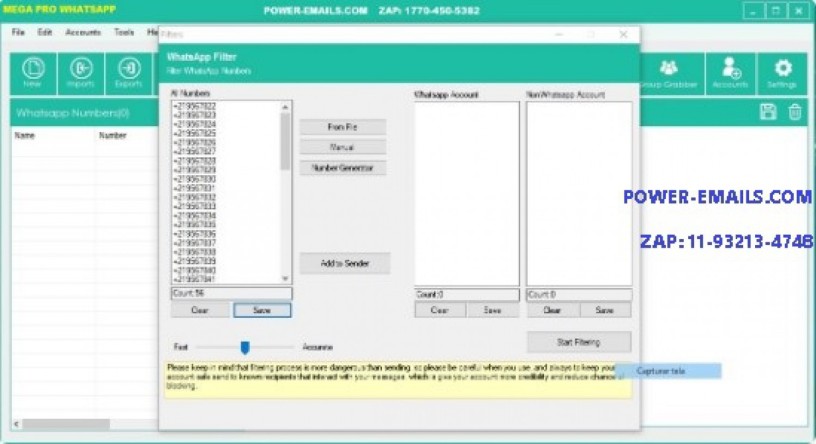Image resolution: width=816 pixels, height=444 pixels.
Task: Open the Number Generator
Action: (x=342, y=168)
